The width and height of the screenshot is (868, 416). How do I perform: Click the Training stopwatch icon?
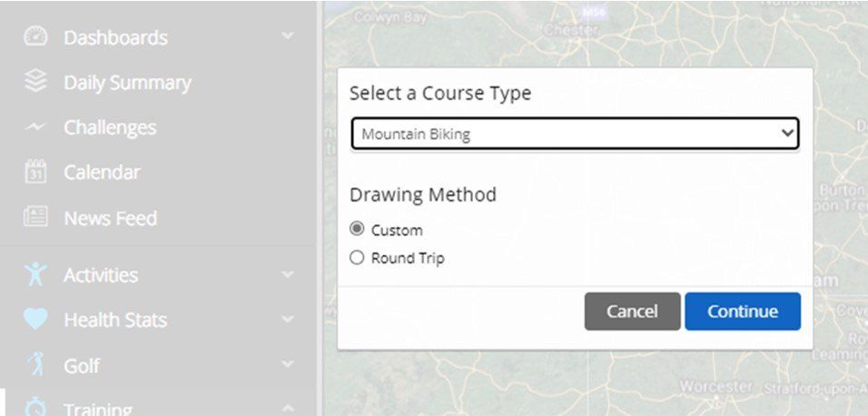pyautogui.click(x=35, y=407)
